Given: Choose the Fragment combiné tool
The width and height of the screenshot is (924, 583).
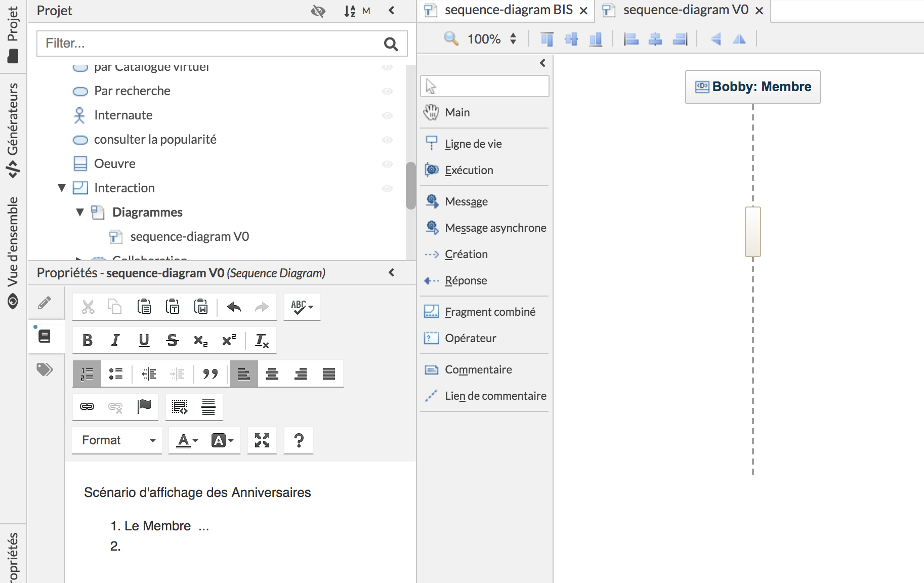Looking at the screenshot, I should coord(489,312).
